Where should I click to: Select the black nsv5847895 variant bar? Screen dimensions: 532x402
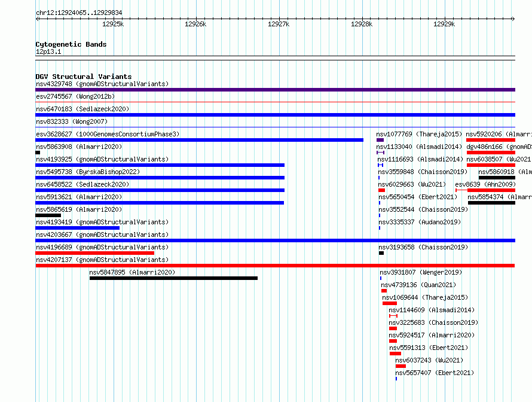(173, 278)
